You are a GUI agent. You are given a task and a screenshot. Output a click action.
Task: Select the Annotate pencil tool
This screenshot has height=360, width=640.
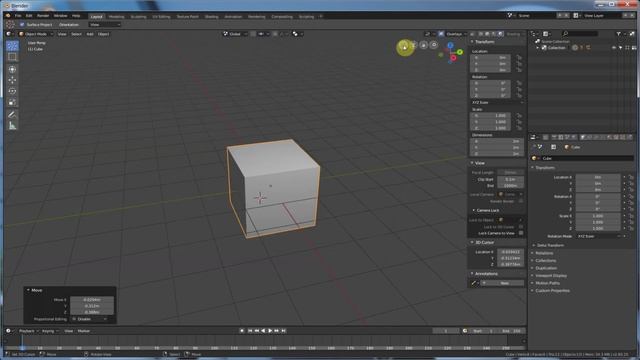(x=12, y=115)
